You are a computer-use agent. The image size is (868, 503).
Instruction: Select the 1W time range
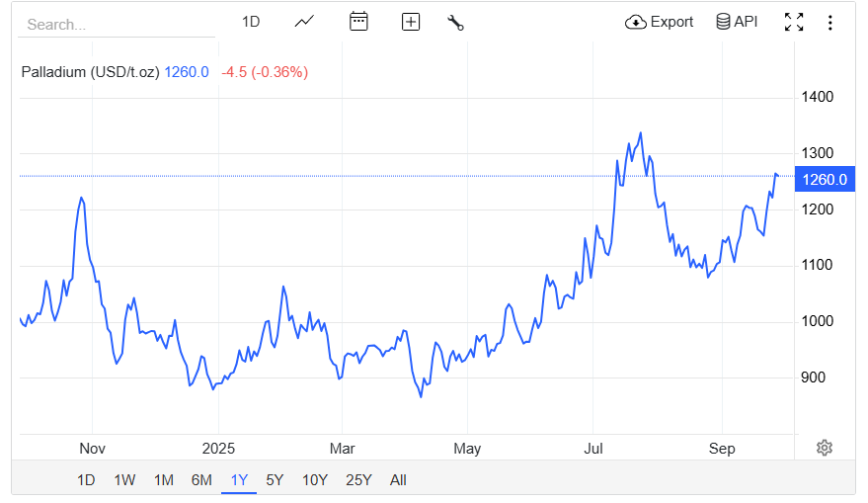[x=124, y=480]
